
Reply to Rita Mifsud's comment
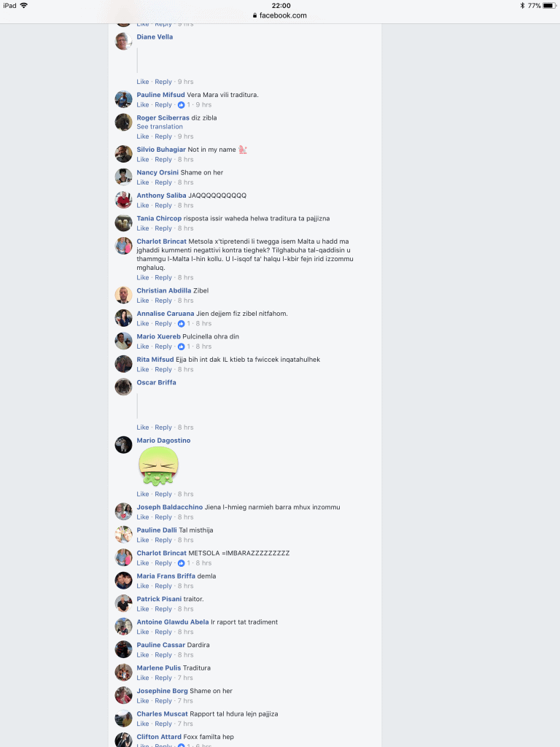pos(163,370)
